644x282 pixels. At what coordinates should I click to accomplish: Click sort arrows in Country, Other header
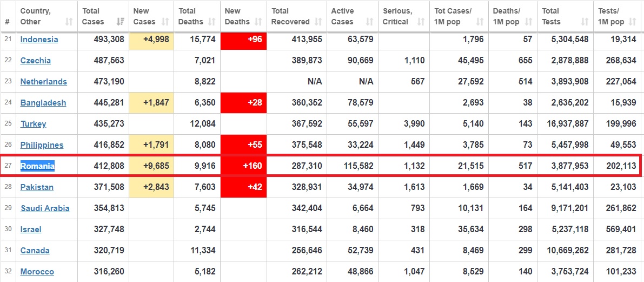coord(69,22)
